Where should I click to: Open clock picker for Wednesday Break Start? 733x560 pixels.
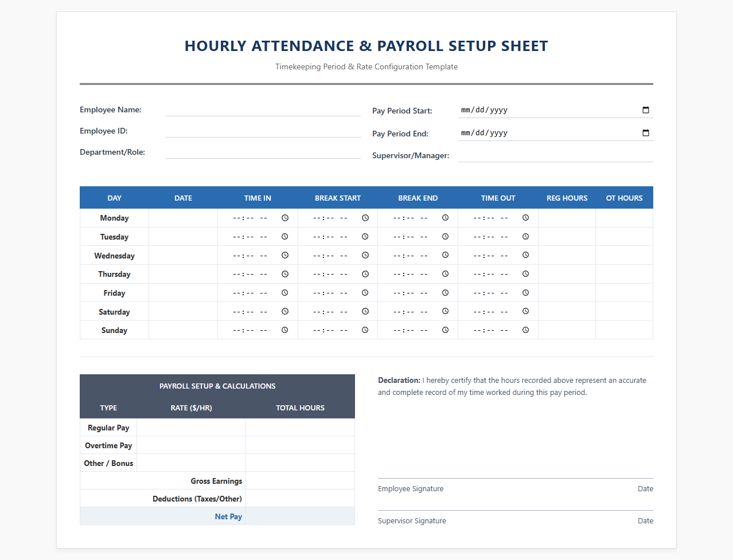point(365,255)
